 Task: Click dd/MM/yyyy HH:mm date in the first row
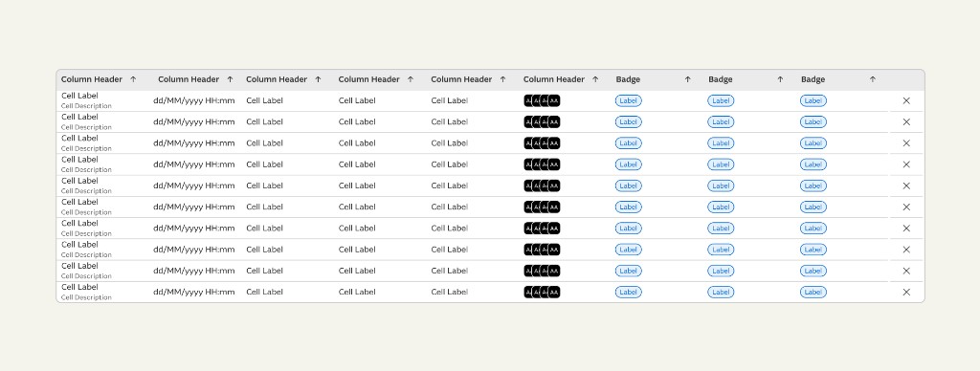click(194, 100)
